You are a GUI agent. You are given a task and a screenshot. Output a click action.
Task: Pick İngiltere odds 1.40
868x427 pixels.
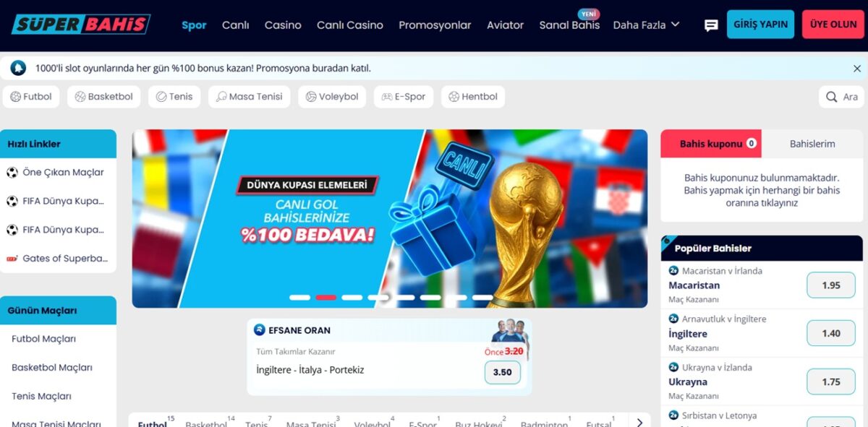[x=831, y=333]
